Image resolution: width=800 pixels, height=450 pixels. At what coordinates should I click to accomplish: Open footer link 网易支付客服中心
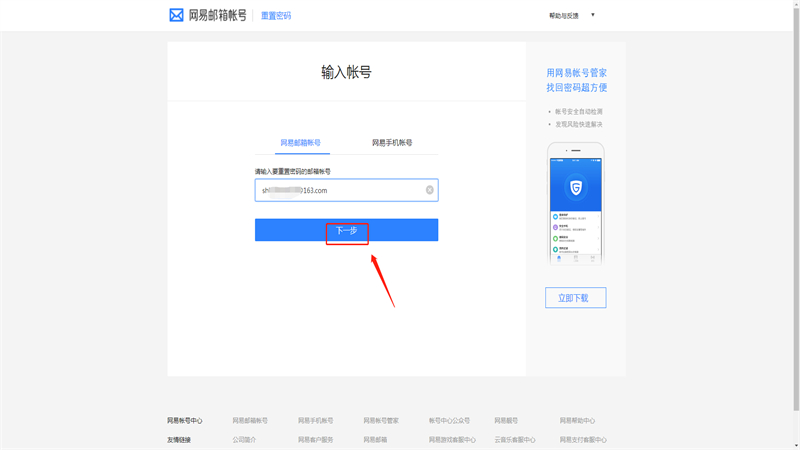[583, 439]
